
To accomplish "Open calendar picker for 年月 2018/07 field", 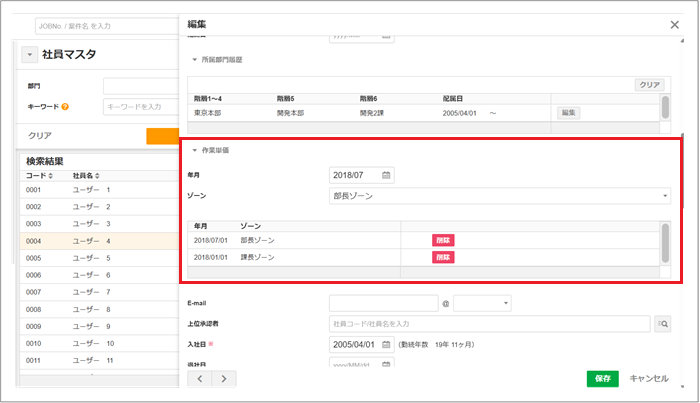I will tap(386, 176).
